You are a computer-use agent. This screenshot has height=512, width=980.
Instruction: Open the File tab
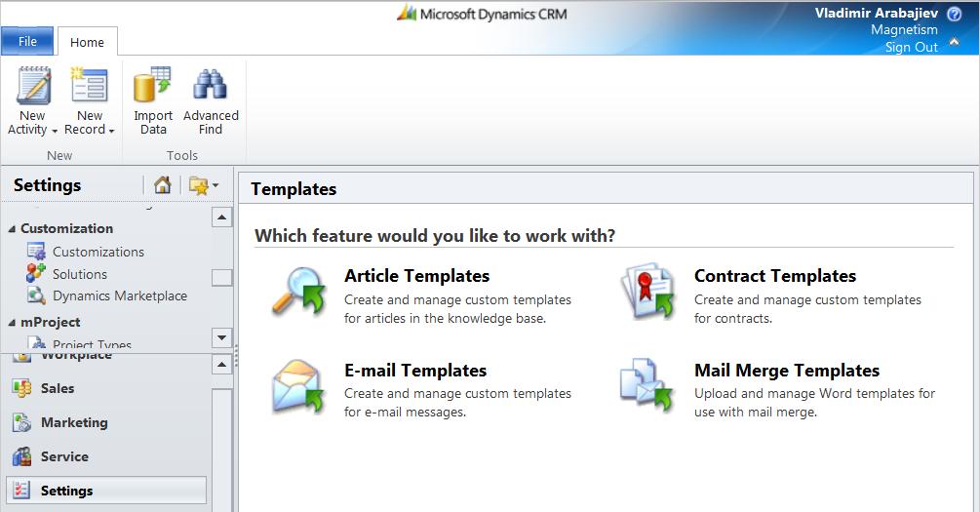(x=27, y=41)
